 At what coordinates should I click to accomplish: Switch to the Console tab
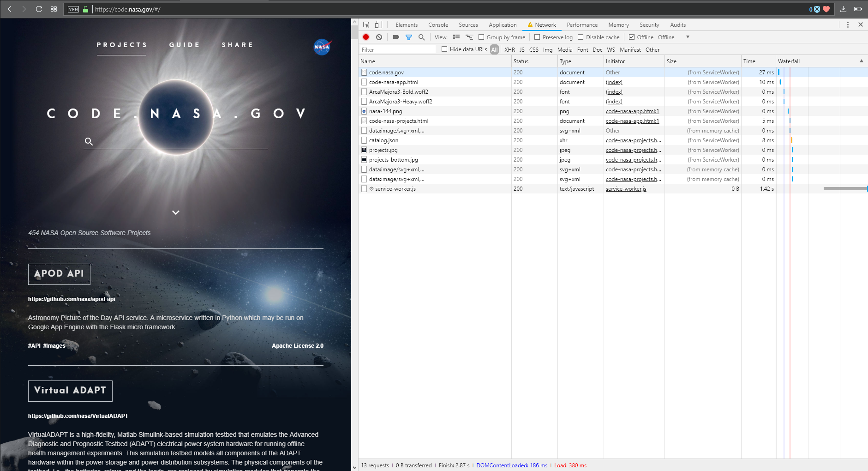click(x=438, y=25)
